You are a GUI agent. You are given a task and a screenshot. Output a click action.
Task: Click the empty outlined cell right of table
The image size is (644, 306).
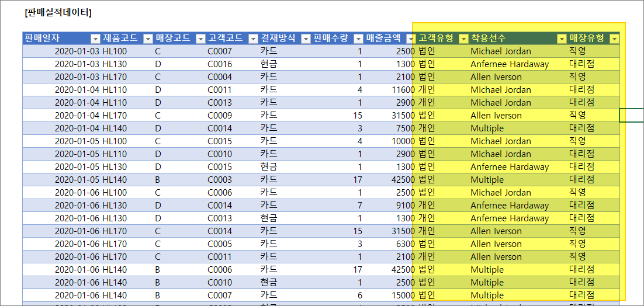632,116
